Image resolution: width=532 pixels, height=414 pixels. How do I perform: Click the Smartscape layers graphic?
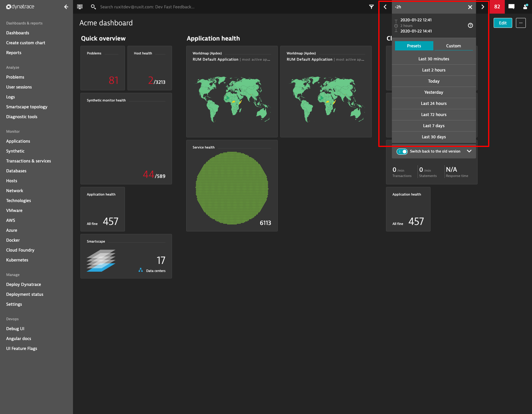(101, 261)
